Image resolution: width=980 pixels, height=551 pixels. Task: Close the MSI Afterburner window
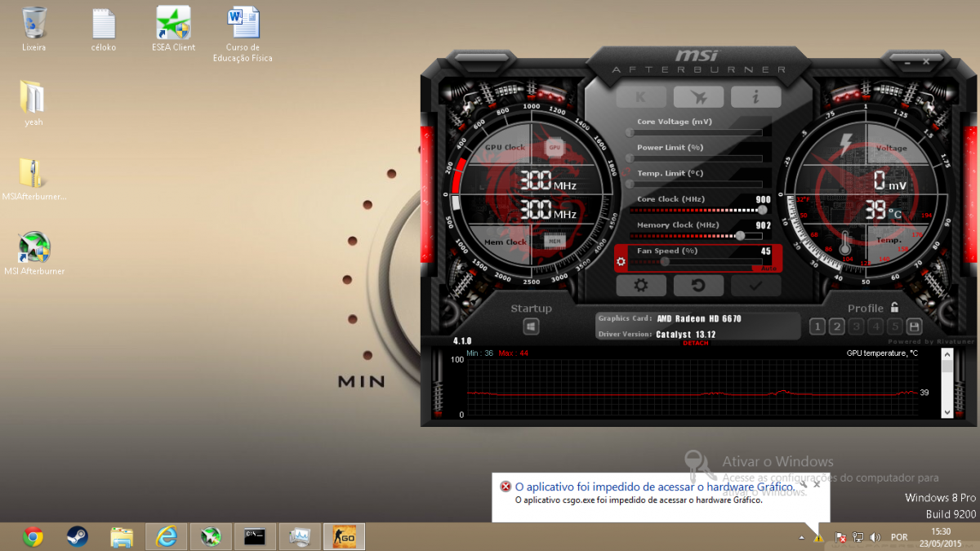(x=926, y=61)
